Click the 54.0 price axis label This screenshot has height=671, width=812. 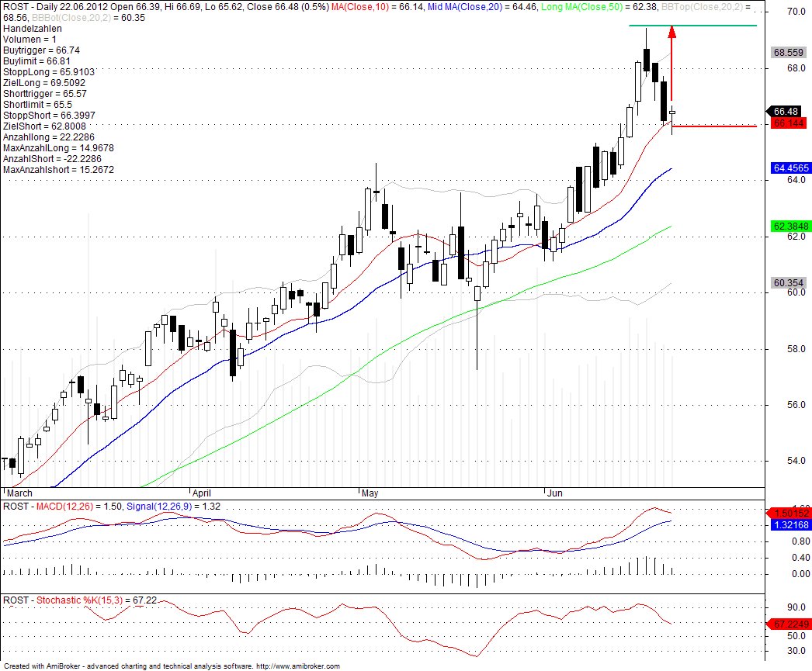pyautogui.click(x=796, y=461)
